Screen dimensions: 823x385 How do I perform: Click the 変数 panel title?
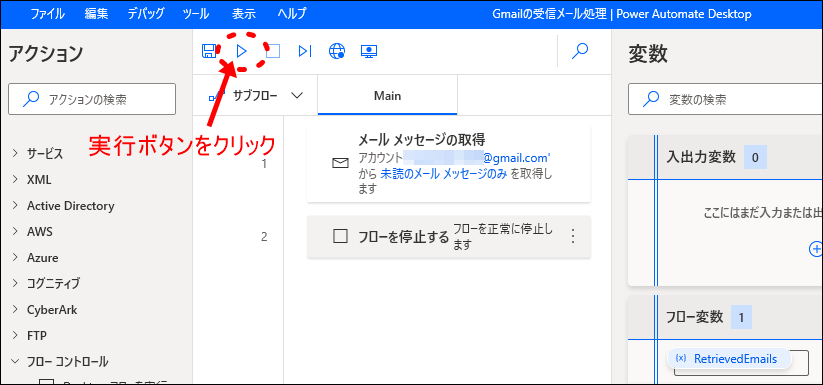(648, 54)
